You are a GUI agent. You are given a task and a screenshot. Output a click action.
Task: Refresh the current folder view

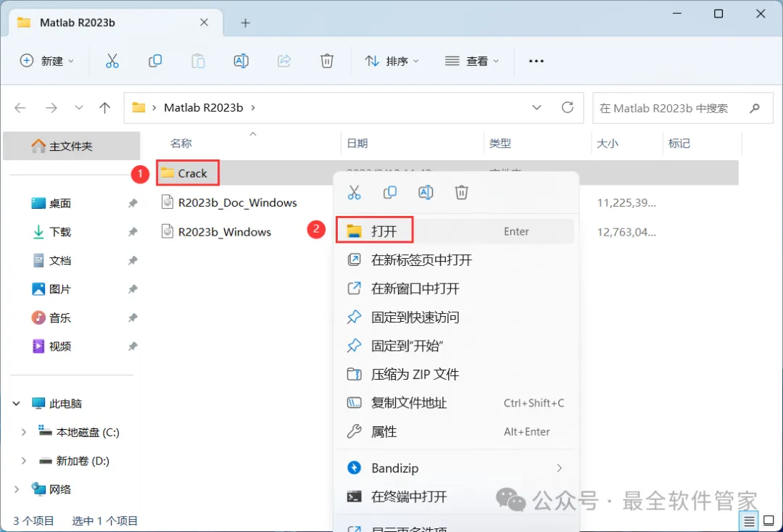567,107
